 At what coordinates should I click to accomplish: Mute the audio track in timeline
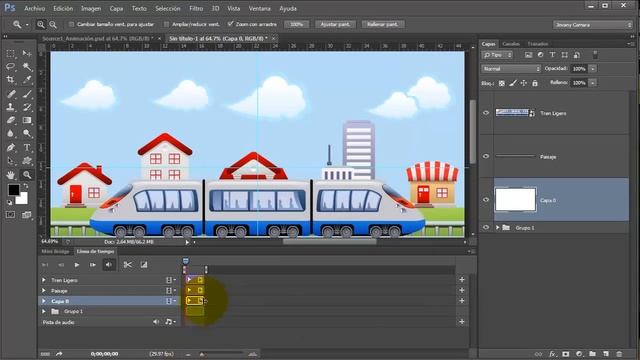pyautogui.click(x=156, y=322)
